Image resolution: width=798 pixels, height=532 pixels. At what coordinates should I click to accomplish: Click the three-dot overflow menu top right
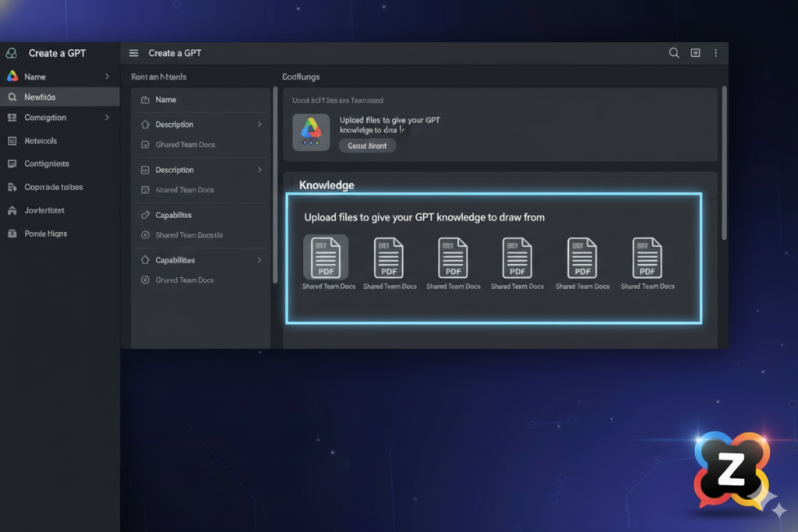(x=715, y=53)
